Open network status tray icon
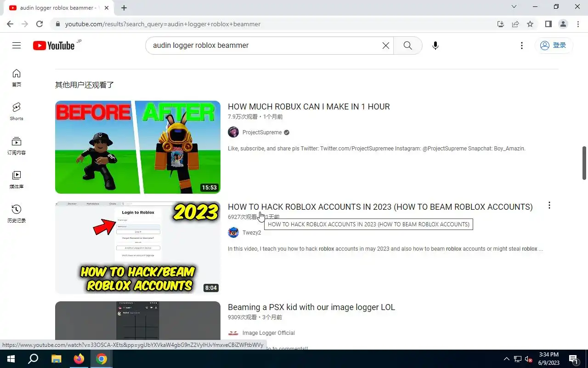The image size is (588, 368). click(518, 359)
